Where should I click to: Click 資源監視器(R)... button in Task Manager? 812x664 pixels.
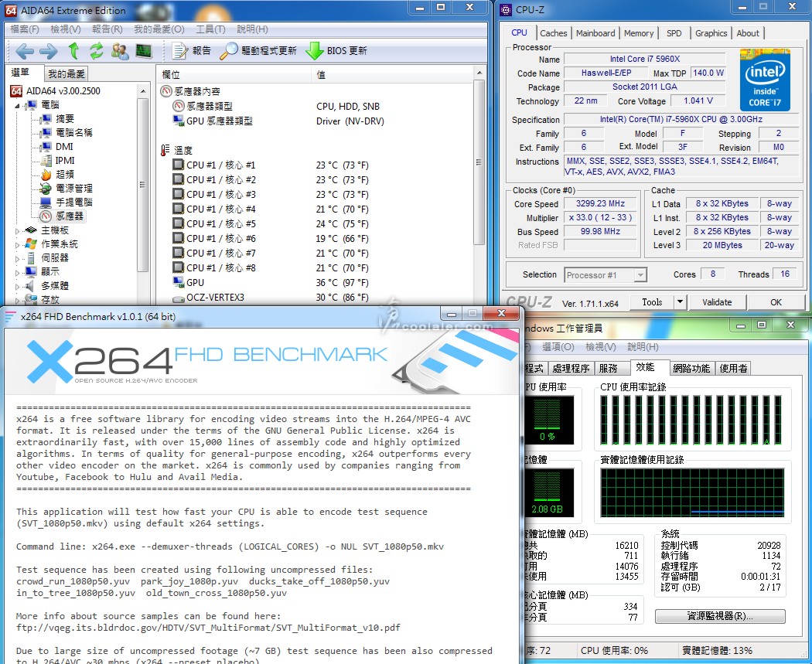tap(720, 616)
